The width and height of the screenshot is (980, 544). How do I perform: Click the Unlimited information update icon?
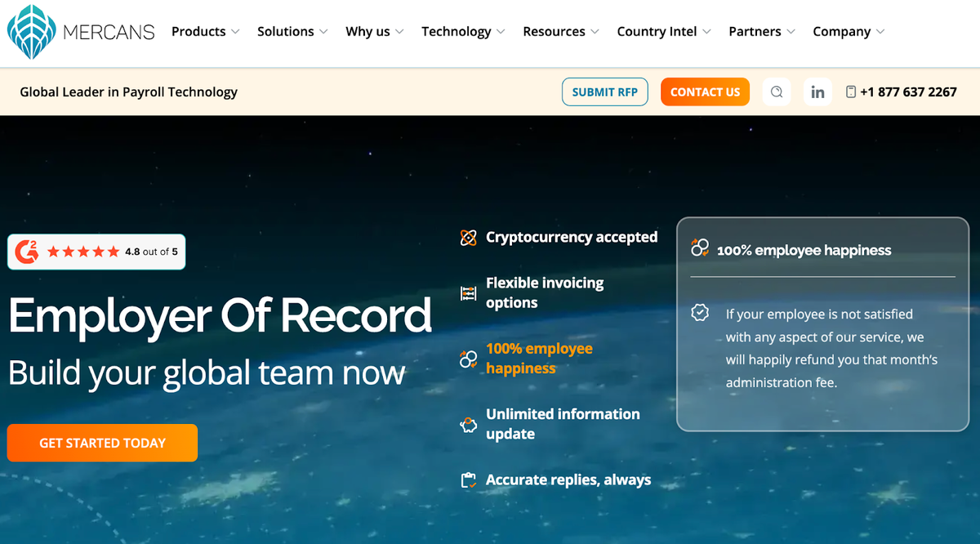click(x=468, y=425)
